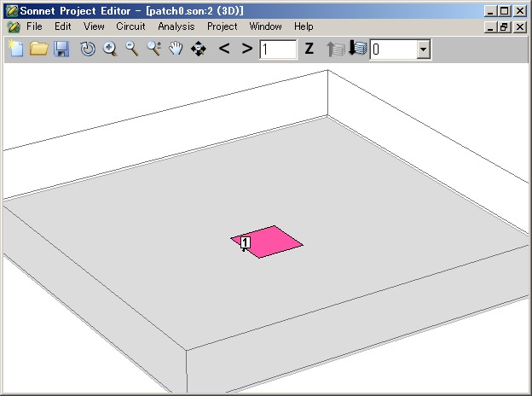The width and height of the screenshot is (532, 396).
Task: Select the Zoom In magnifier tool
Action: (x=110, y=49)
